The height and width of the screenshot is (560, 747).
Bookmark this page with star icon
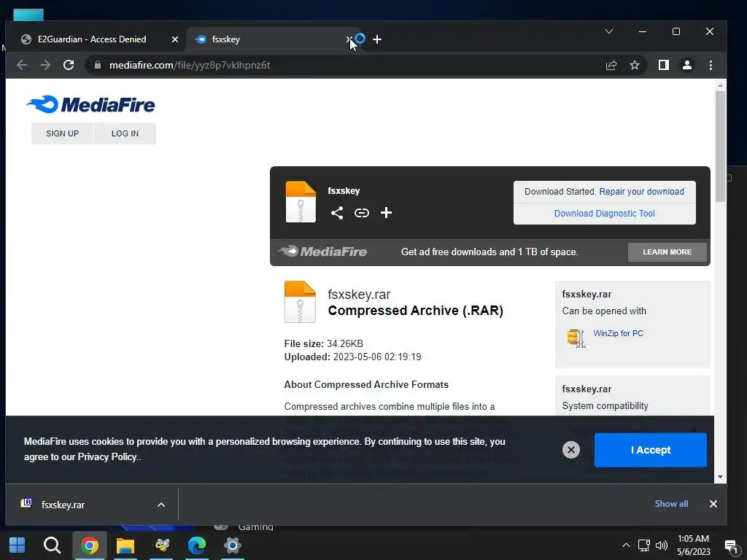pos(635,65)
